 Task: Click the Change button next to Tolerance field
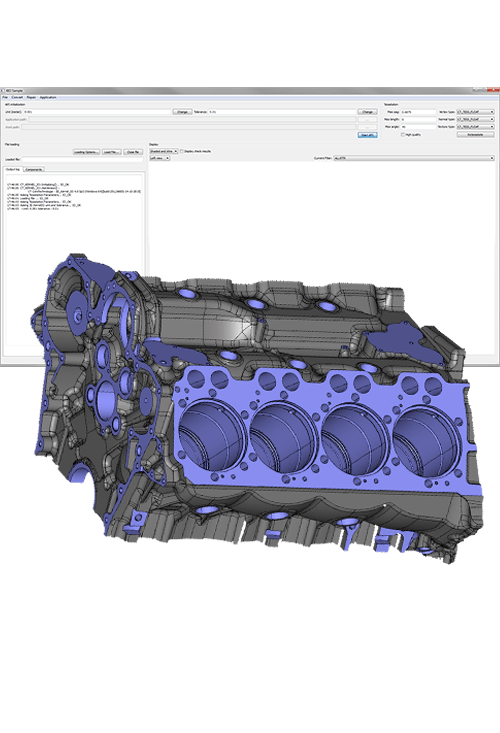[367, 112]
